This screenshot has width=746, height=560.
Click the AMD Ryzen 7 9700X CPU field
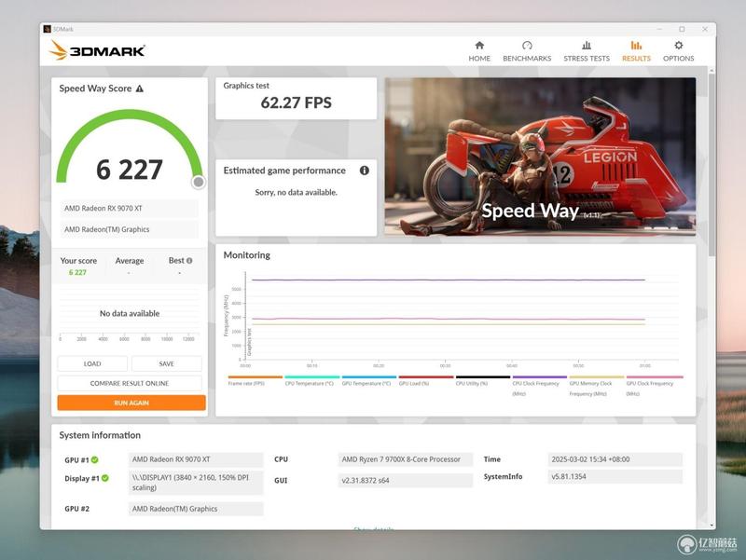[406, 459]
